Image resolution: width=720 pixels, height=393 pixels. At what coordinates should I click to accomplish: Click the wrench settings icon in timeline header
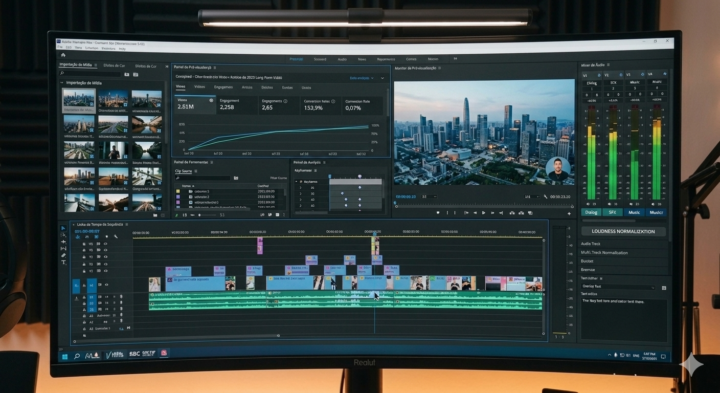click(x=116, y=237)
